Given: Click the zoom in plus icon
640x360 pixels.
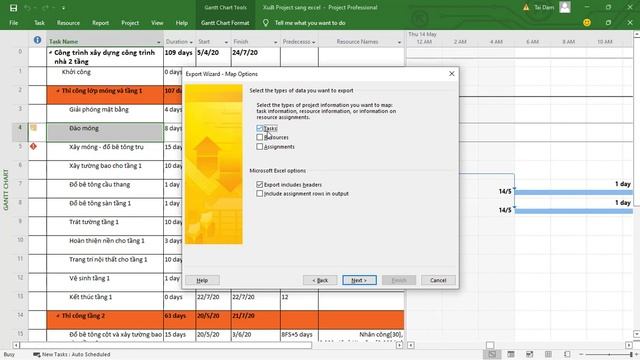Looking at the screenshot, I should (x=636, y=354).
